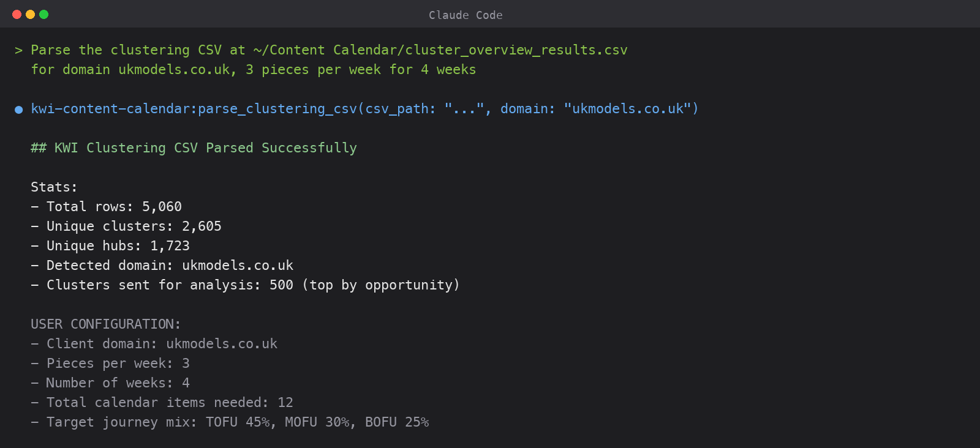Click the 'USER CONFIGURATION:' label
The image size is (980, 448).
click(106, 324)
